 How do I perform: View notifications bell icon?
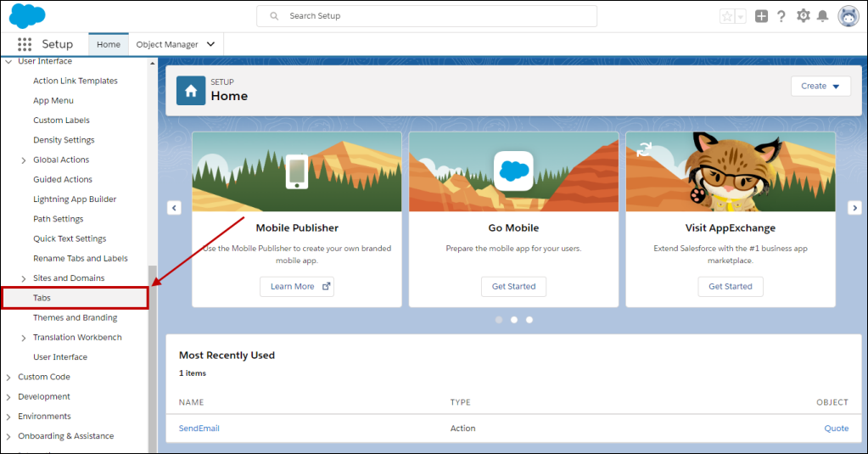822,16
